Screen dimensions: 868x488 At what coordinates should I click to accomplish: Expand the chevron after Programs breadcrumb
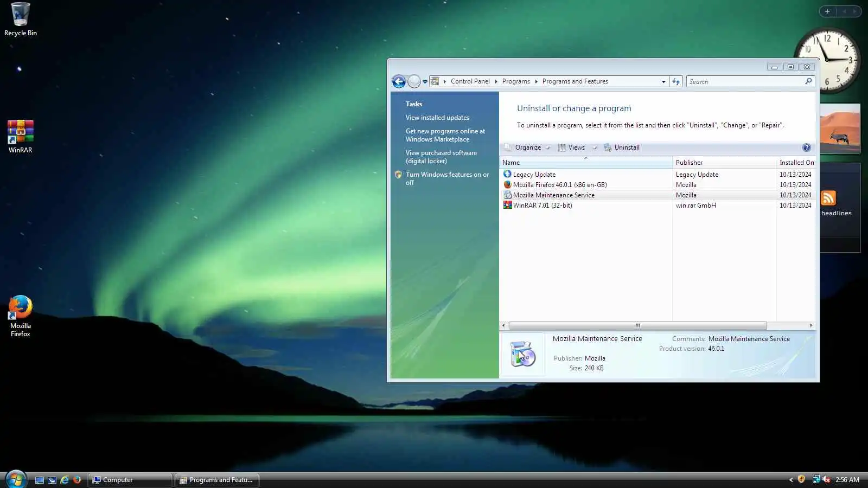pos(536,81)
